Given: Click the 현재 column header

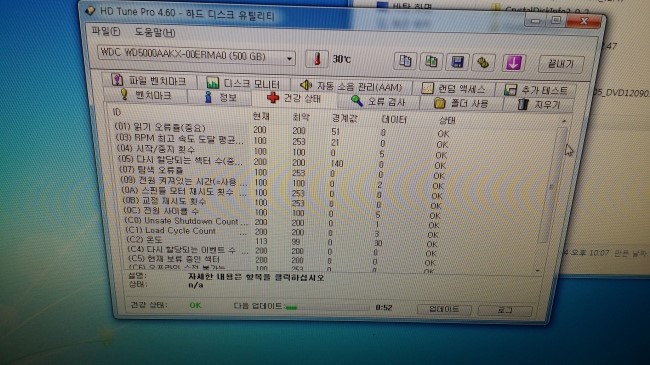Looking at the screenshot, I should coord(261,116).
